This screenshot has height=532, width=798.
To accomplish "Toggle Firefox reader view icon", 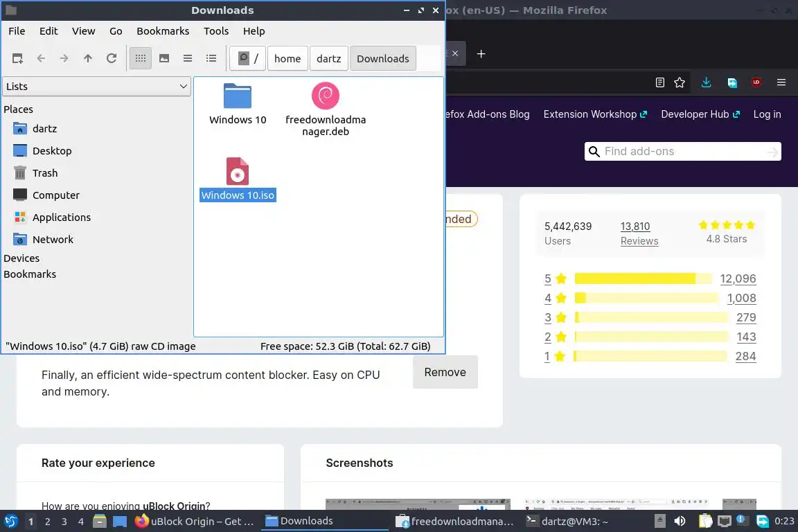I will coord(660,82).
